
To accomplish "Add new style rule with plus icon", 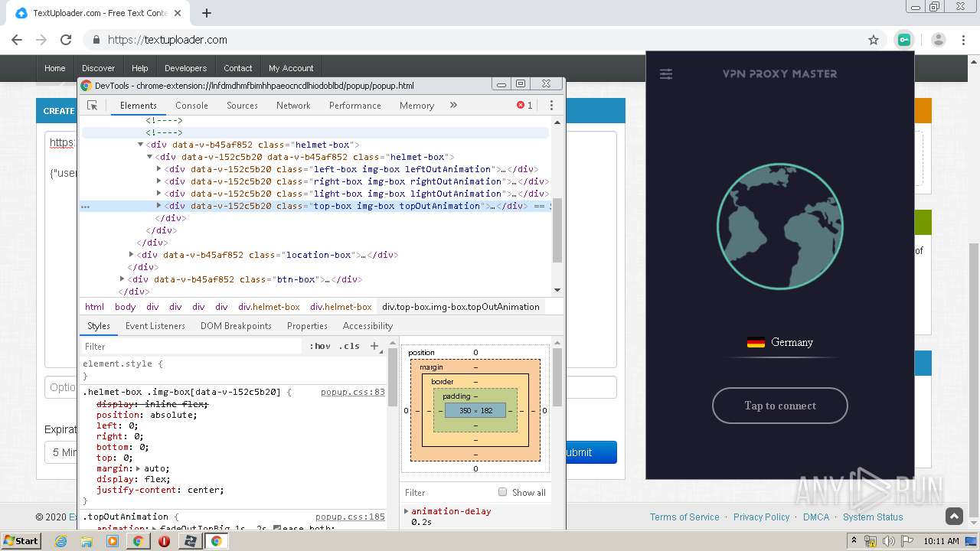I will coord(374,346).
